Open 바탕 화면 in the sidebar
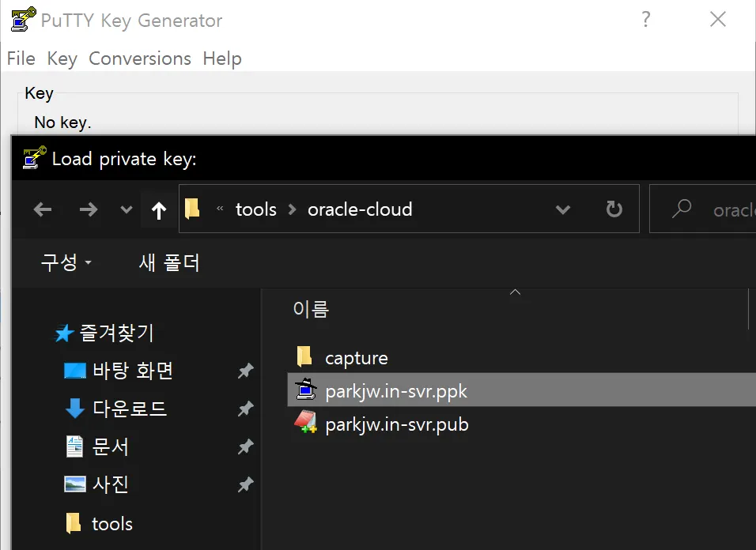This screenshot has width=756, height=550. coord(133,371)
